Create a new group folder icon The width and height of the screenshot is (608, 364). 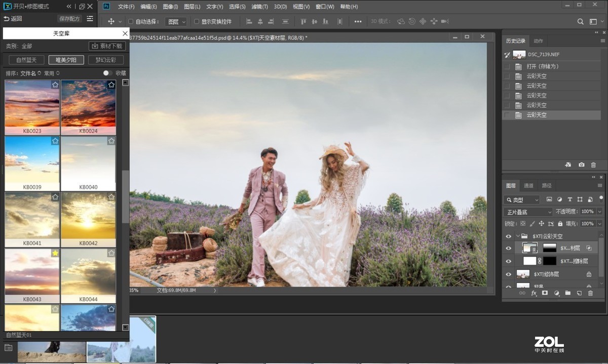point(567,293)
